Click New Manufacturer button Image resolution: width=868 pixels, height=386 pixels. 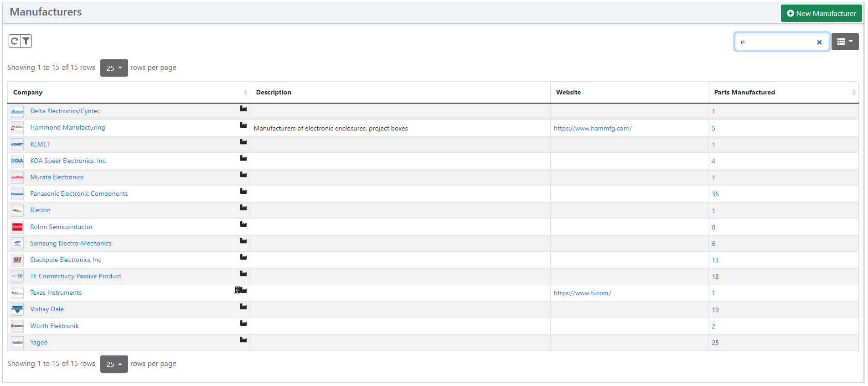[821, 13]
